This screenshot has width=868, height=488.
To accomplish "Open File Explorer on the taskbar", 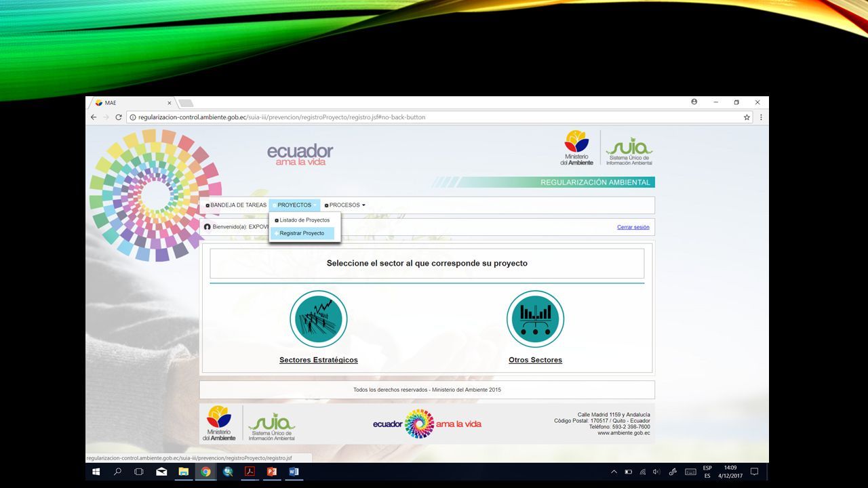I will pos(183,472).
